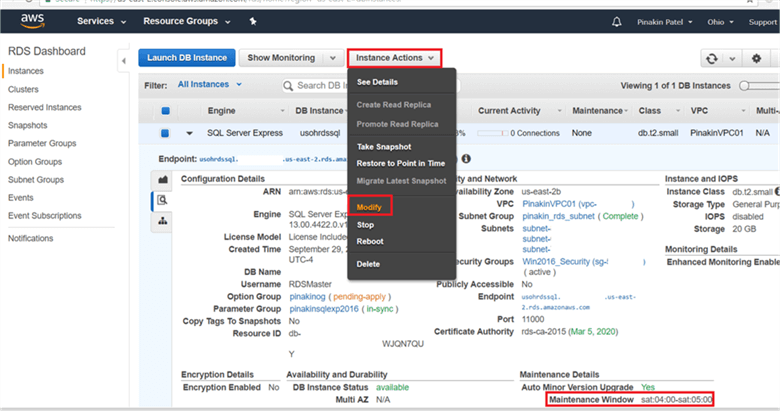Open Parameter Groups in the sidebar
This screenshot has width=780, height=411.
(x=42, y=143)
